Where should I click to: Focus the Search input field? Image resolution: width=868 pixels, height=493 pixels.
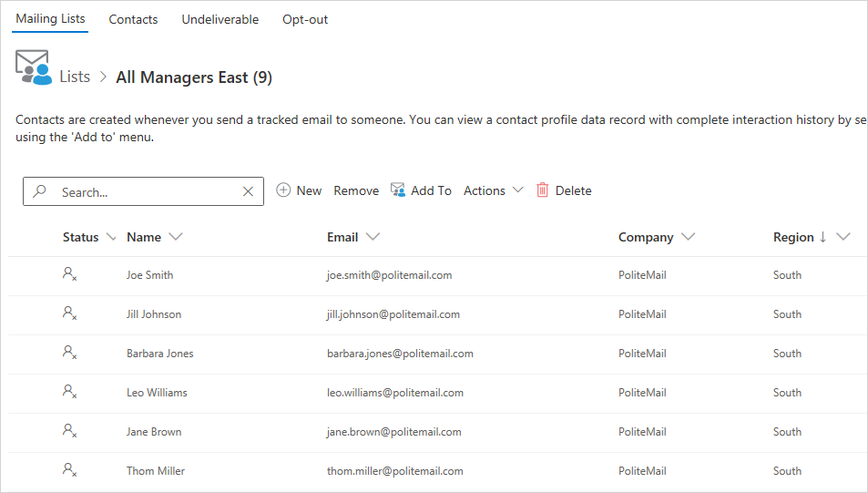[x=146, y=192]
